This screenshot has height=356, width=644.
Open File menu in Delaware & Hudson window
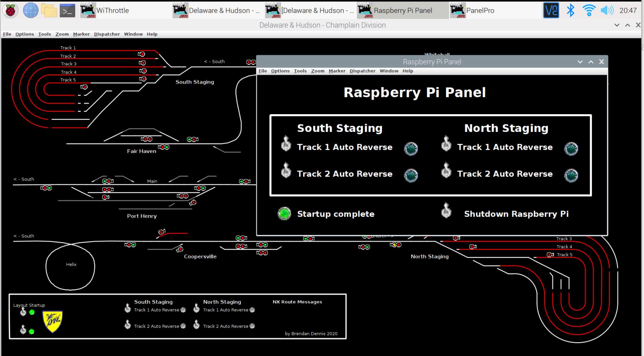tap(7, 34)
